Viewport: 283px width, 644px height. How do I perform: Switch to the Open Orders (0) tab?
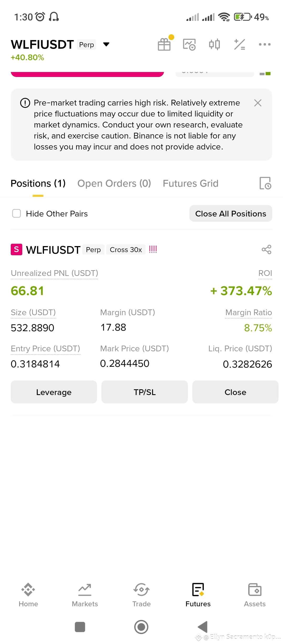tap(114, 183)
